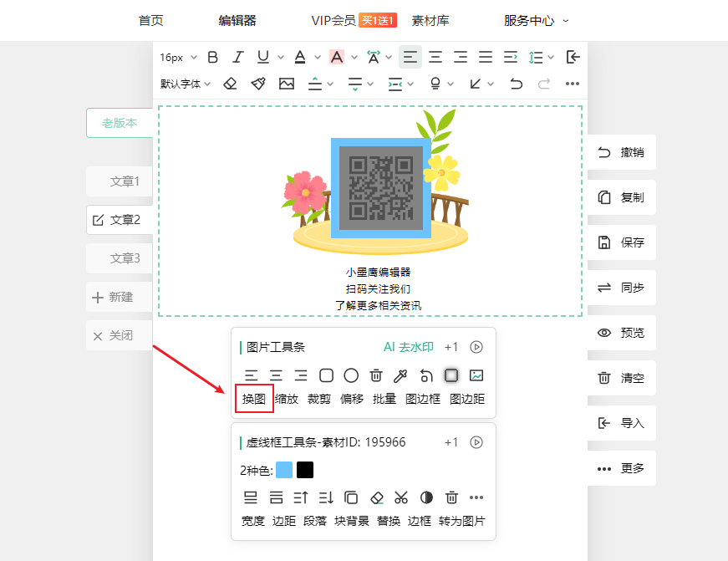Image resolution: width=728 pixels, height=561 pixels.
Task: Click 换图 to replace image
Action: pos(254,399)
